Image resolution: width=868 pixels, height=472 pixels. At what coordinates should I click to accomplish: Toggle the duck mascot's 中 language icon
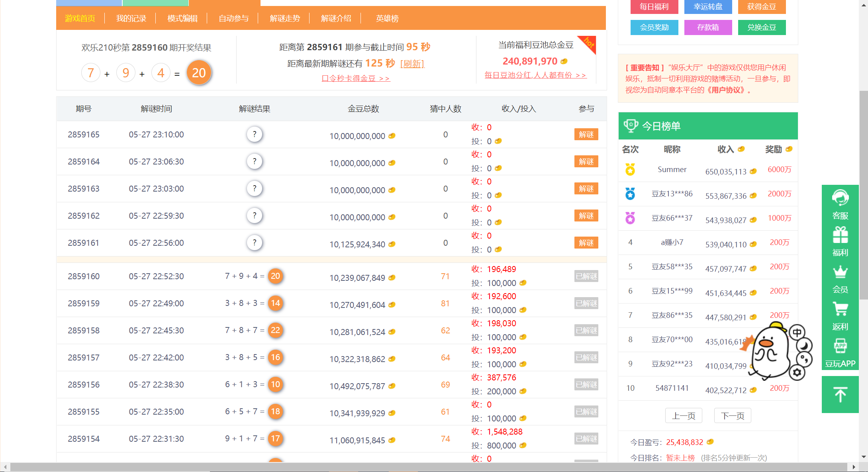[x=797, y=332]
